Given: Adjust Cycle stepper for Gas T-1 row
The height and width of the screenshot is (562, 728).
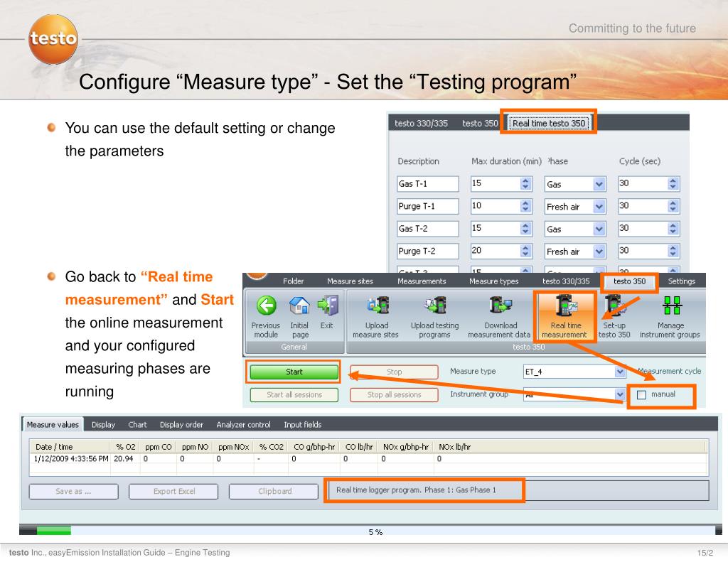Looking at the screenshot, I should (x=673, y=184).
